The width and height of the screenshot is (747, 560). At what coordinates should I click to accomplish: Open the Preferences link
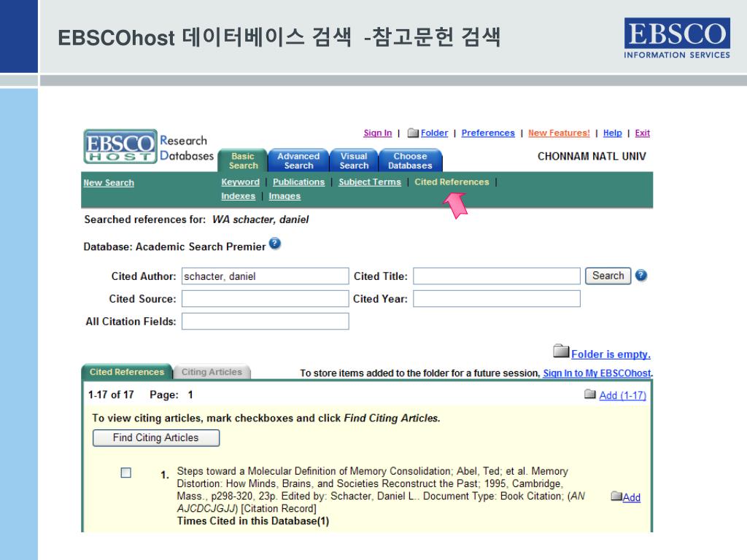488,133
